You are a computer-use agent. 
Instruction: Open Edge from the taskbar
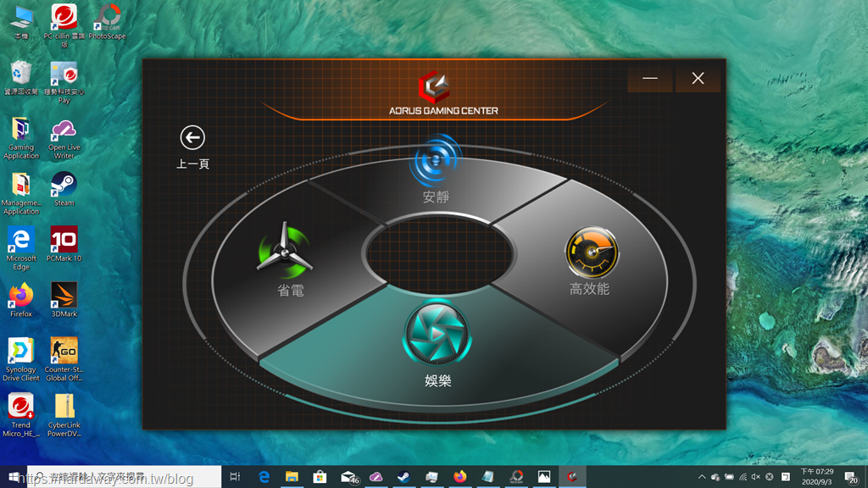coord(264,477)
